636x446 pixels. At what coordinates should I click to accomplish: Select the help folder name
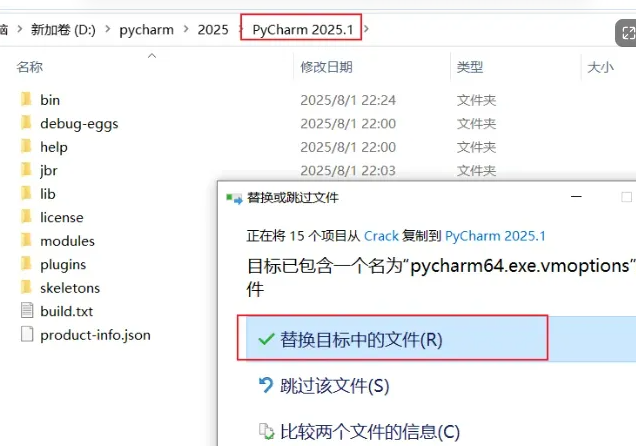tap(54, 147)
